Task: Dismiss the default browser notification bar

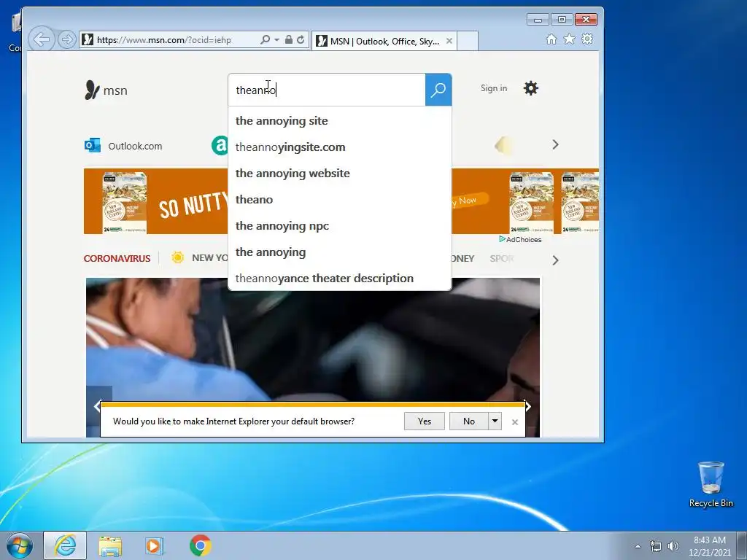Action: [x=514, y=422]
